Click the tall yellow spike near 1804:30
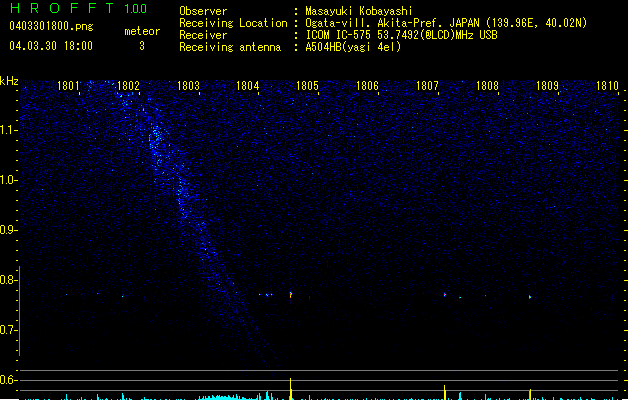629x400 pixels. [290, 389]
